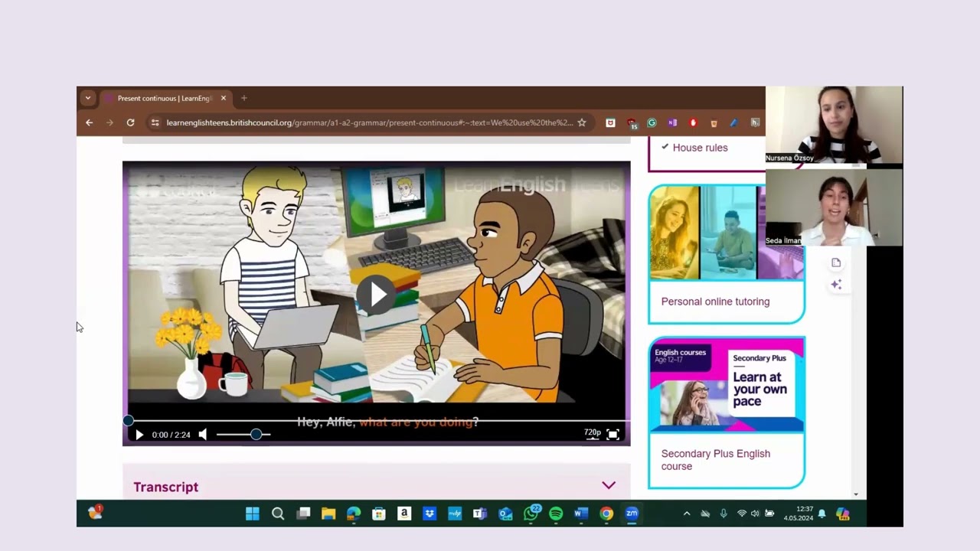This screenshot has width=980, height=551.
Task: Switch to Google Chrome on the taskbar
Action: click(x=606, y=514)
